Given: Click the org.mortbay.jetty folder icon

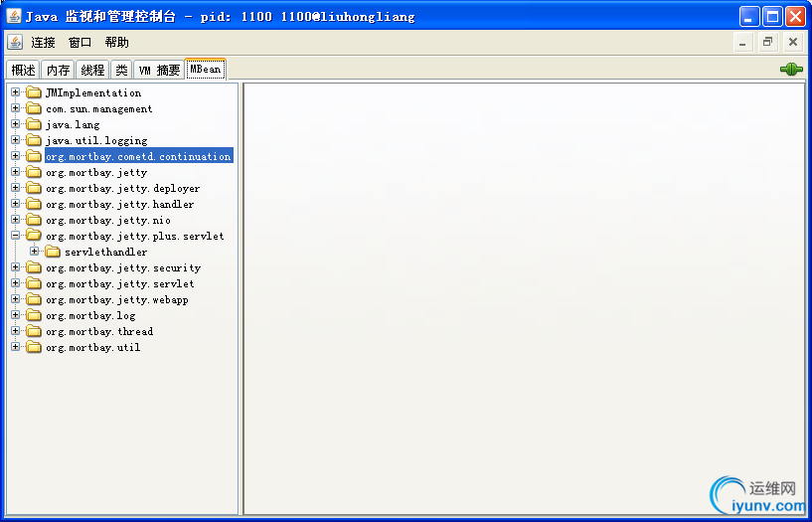Looking at the screenshot, I should pos(34,172).
